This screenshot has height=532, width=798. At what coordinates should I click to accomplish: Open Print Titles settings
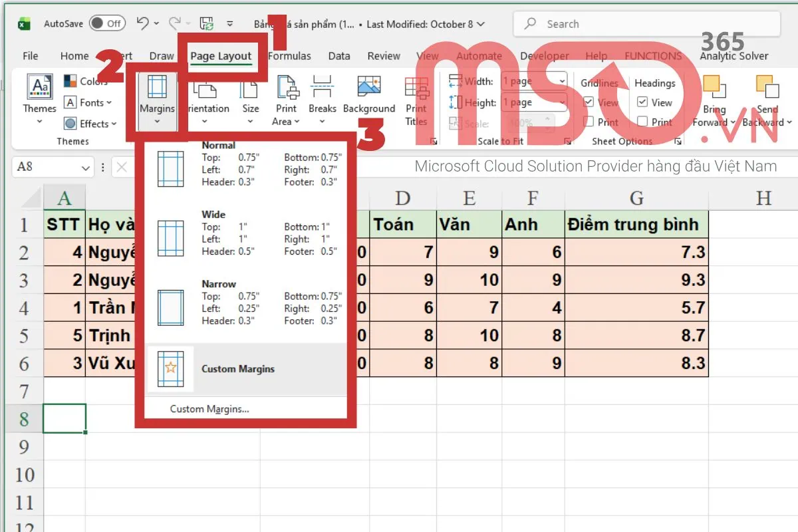point(417,100)
